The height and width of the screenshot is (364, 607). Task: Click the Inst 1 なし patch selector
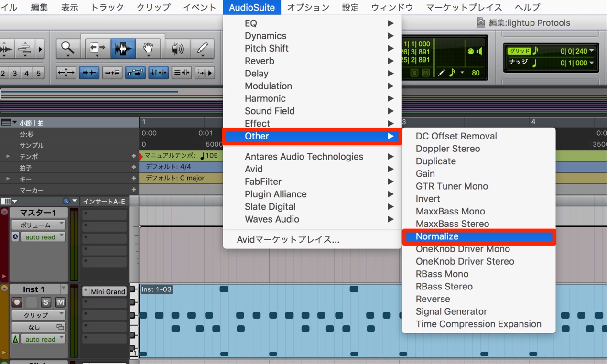coord(39,327)
